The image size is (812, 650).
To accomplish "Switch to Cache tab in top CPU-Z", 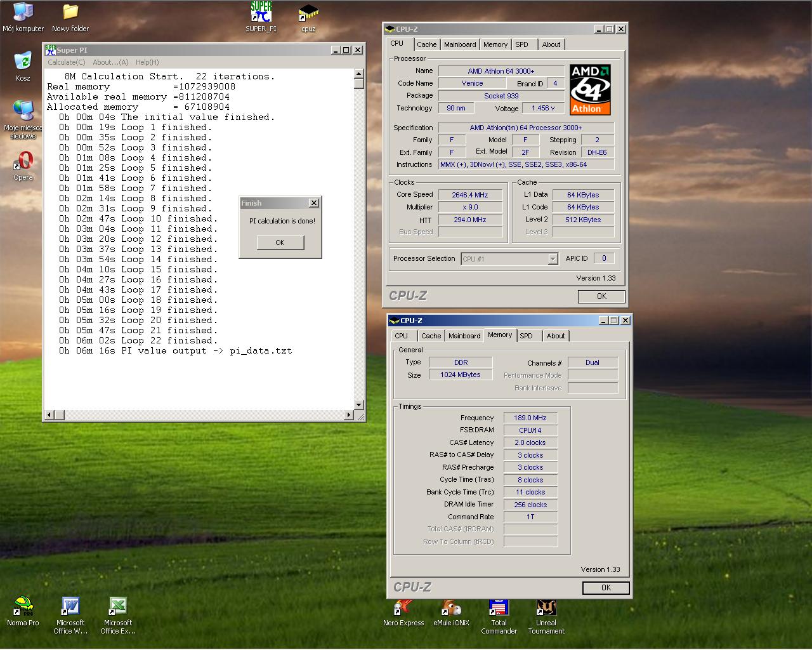I will tap(426, 44).
